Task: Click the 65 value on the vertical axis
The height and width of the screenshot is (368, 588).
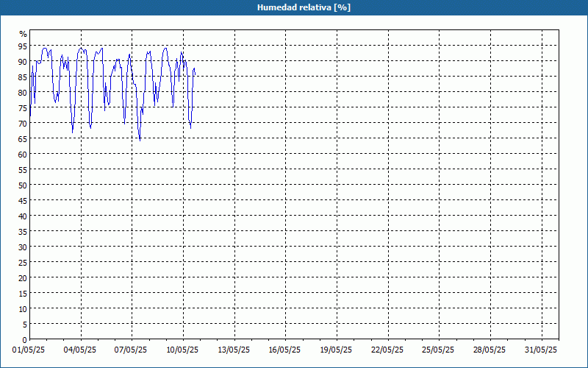Action: 23,139
